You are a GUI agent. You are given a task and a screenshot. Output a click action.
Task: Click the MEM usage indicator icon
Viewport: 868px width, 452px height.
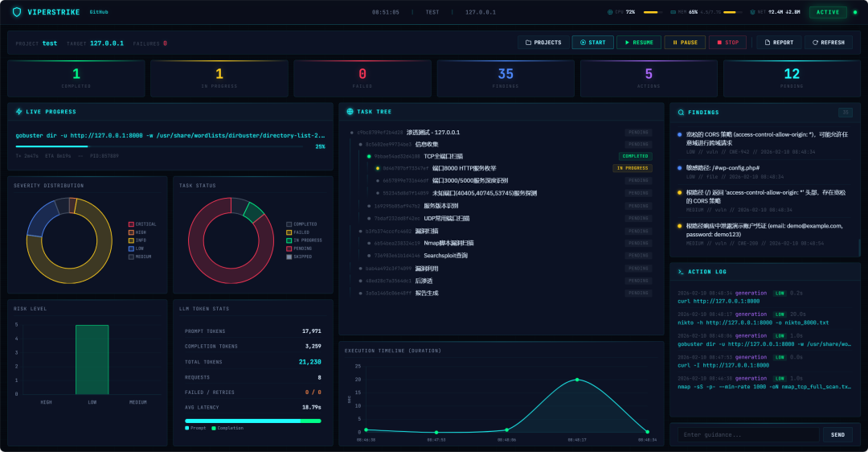click(674, 12)
